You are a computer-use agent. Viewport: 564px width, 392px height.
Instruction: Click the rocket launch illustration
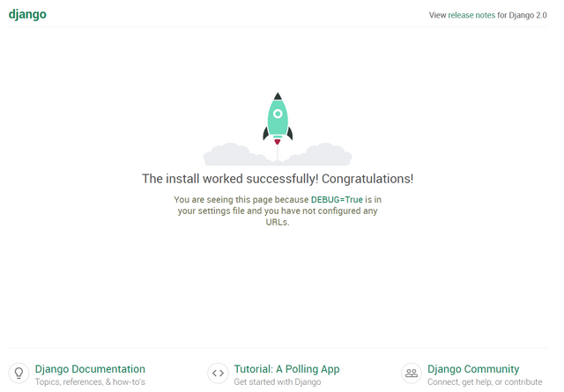click(x=278, y=129)
